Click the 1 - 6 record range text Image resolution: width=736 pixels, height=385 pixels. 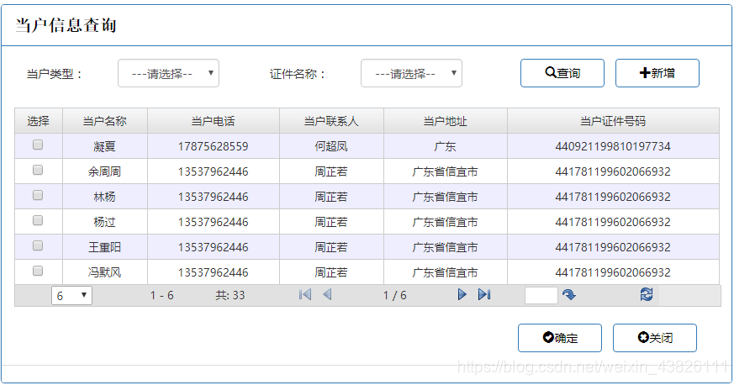tap(162, 295)
